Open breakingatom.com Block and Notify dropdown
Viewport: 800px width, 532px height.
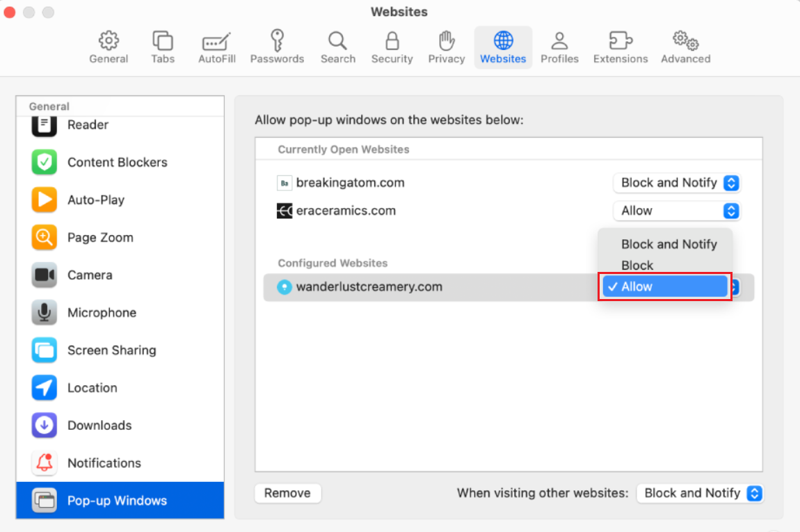677,183
